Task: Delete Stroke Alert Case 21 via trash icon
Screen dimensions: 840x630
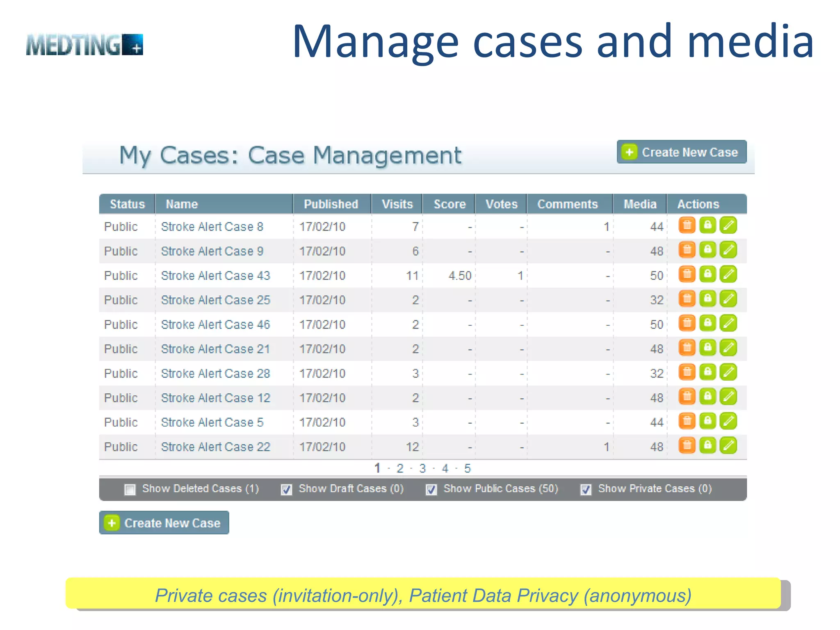Action: click(687, 348)
